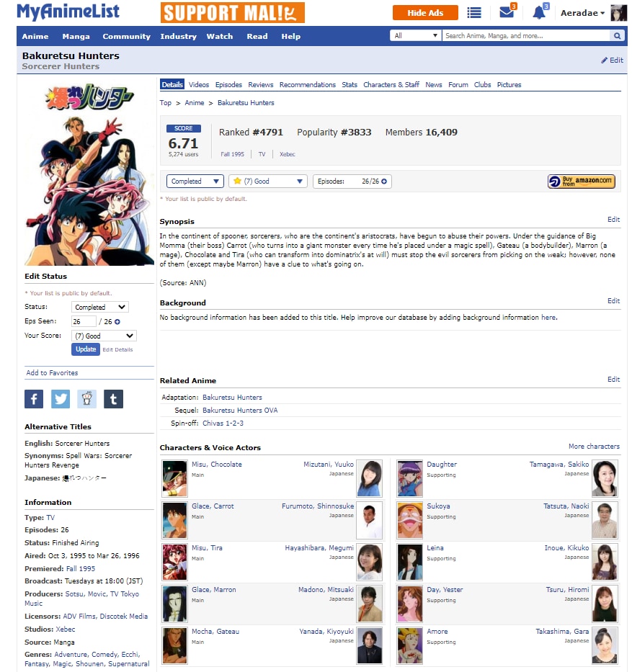Open sidebar Your Score dropdown
This screenshot has height=672, width=632.
[x=104, y=336]
